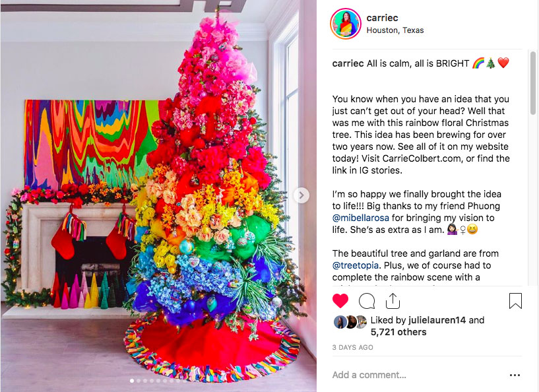
Task: Advance to next photo with carousel arrow
Action: [x=301, y=195]
